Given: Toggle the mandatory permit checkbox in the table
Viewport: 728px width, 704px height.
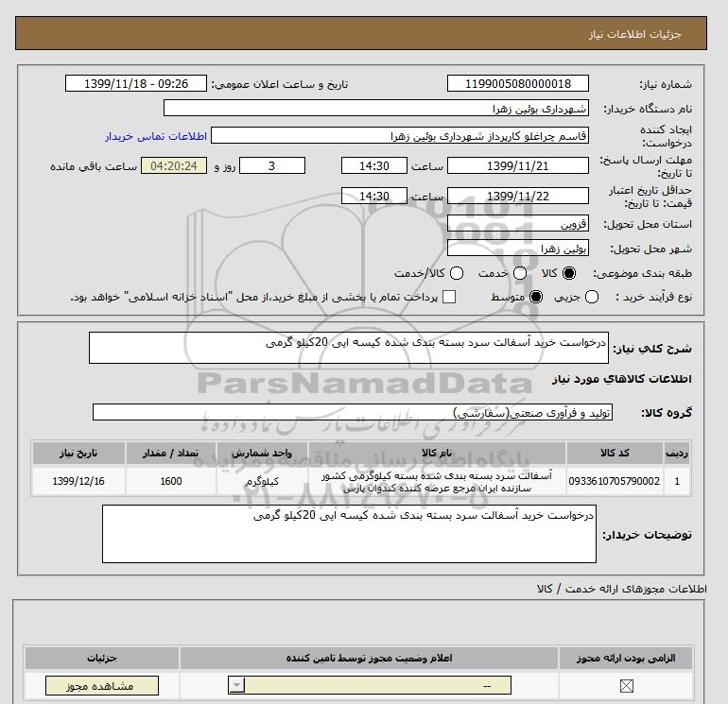Looking at the screenshot, I should [626, 685].
